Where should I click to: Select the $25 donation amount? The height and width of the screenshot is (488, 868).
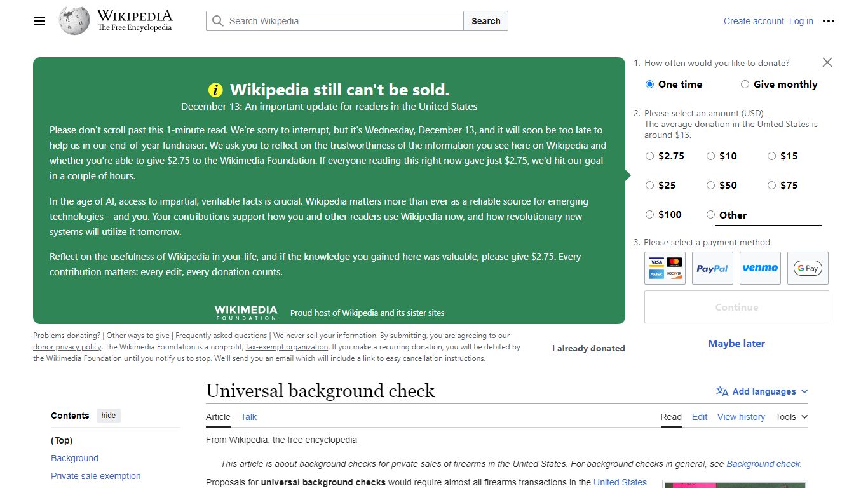pyautogui.click(x=649, y=186)
